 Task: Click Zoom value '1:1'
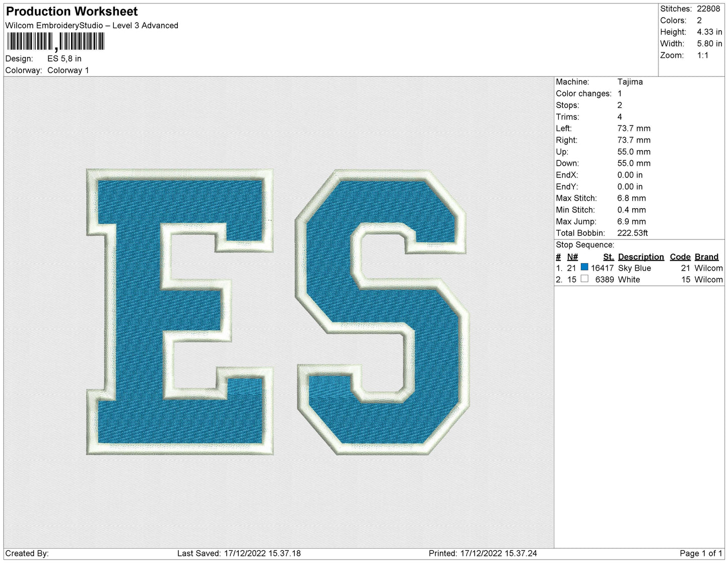[x=703, y=55]
